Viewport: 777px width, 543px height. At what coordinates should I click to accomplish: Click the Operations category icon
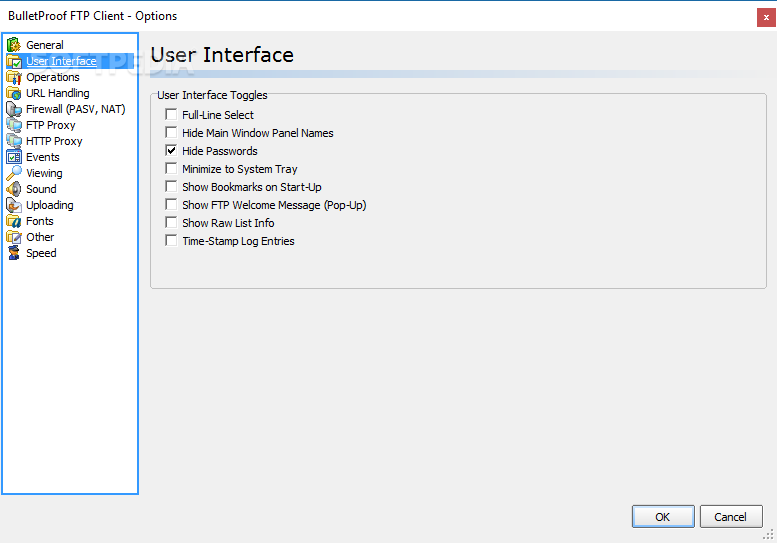click(x=14, y=77)
